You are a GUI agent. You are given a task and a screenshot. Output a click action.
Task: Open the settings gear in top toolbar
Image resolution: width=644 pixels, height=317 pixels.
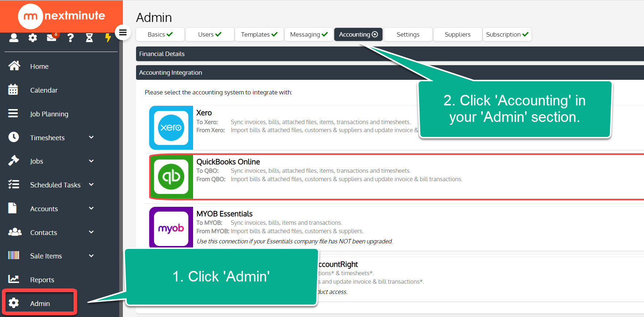pyautogui.click(x=33, y=38)
